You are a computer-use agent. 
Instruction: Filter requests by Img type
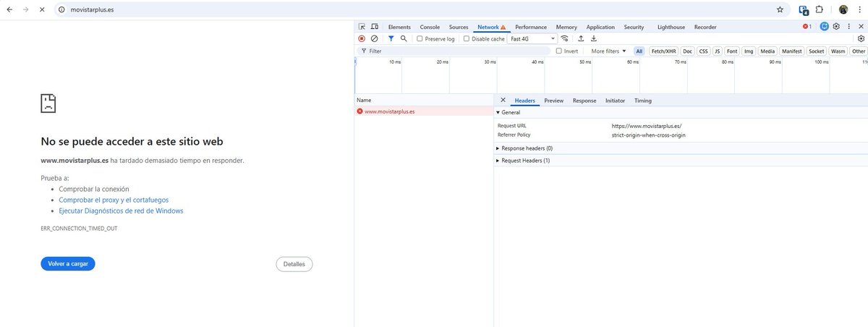coord(749,51)
